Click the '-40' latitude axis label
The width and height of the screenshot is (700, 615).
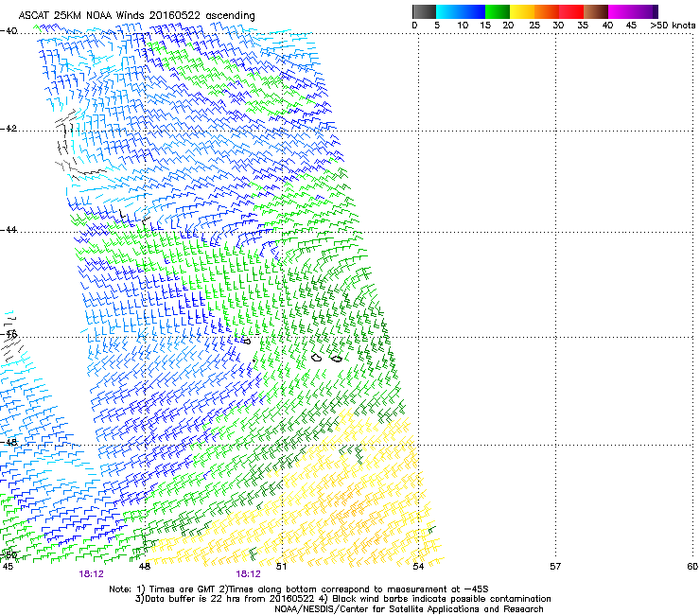pos(9,31)
